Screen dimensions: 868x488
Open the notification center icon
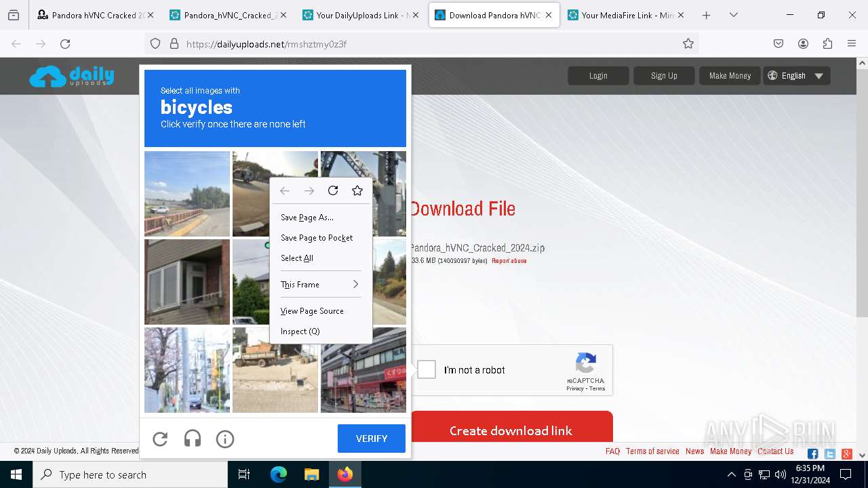[845, 474]
